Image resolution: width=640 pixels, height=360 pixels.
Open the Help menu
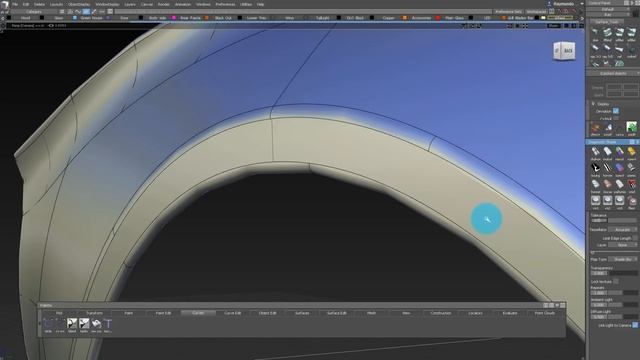pos(260,4)
